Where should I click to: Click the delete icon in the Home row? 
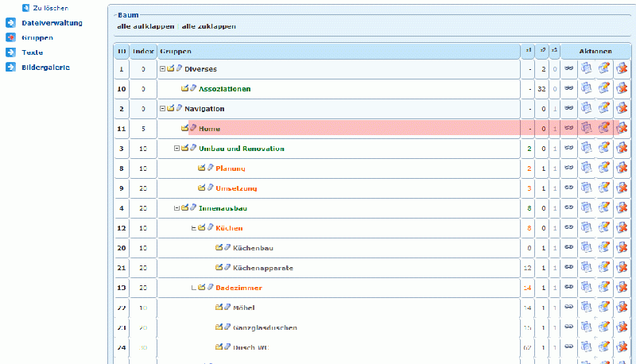[x=622, y=128]
